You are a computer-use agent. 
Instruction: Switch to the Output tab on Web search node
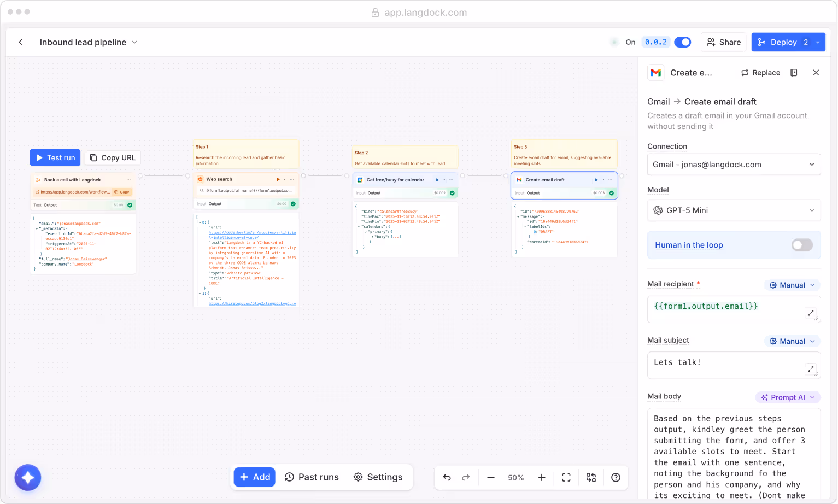pos(215,204)
